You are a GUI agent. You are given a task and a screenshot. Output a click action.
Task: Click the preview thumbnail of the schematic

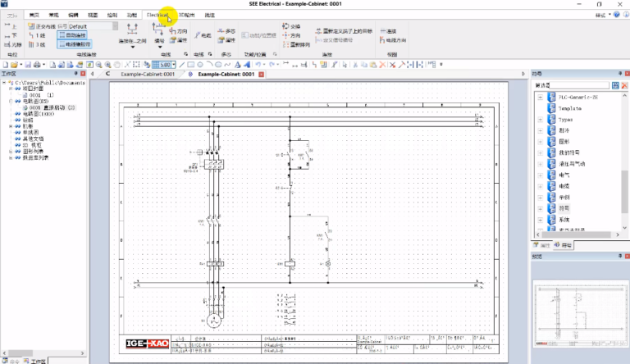[x=580, y=314]
